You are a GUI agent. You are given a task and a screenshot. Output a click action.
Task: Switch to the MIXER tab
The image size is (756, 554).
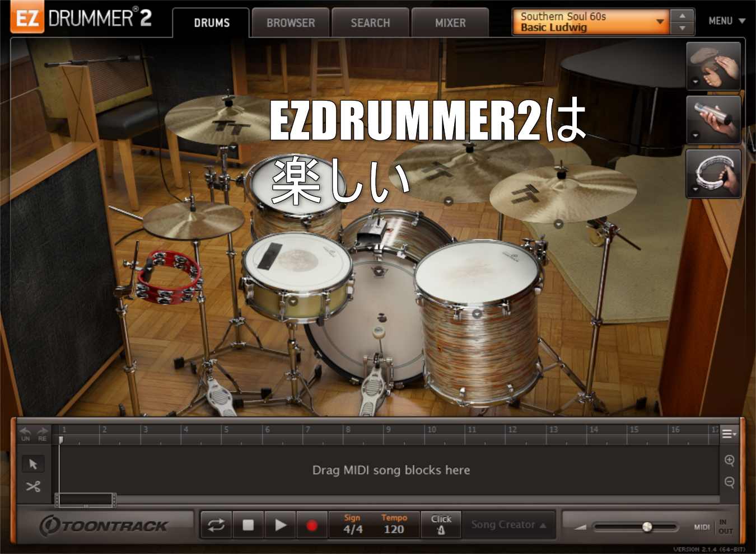[x=450, y=23]
